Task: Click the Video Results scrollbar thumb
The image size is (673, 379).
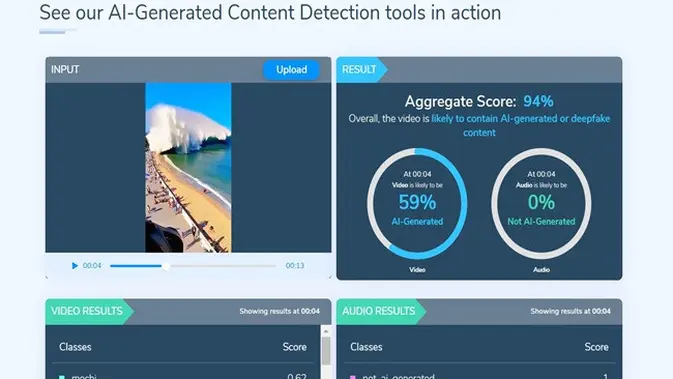Action: coord(326,351)
